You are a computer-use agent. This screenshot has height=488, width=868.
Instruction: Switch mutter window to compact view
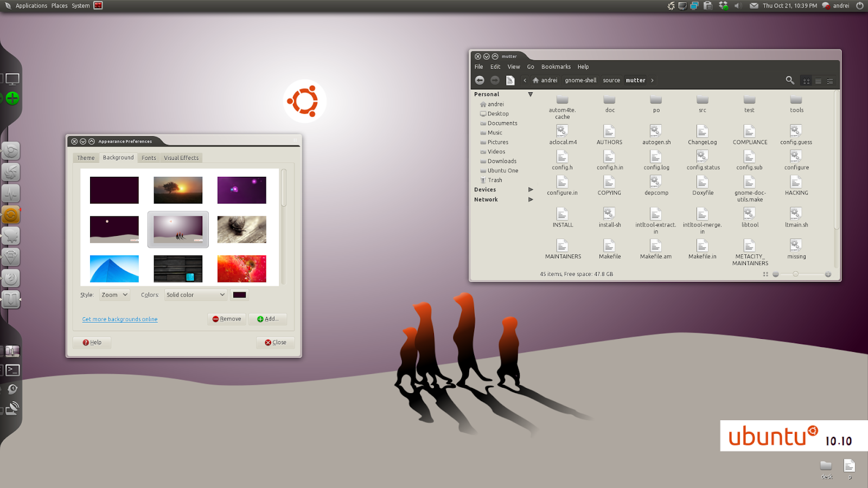tap(829, 81)
